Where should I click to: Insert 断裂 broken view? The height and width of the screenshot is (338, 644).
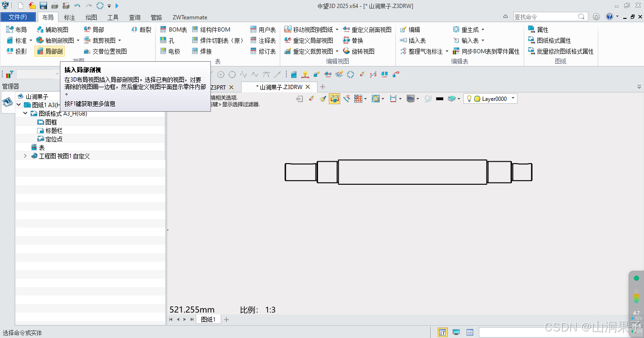tap(142, 30)
